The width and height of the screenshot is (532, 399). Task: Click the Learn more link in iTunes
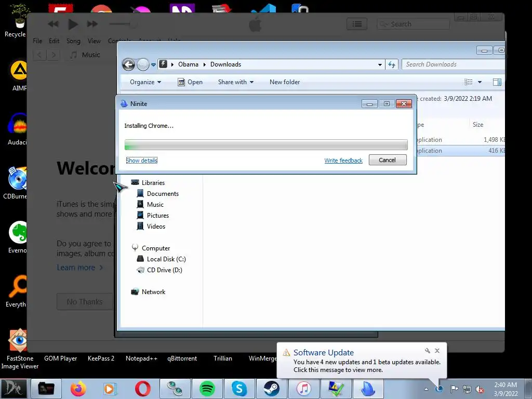click(x=79, y=268)
